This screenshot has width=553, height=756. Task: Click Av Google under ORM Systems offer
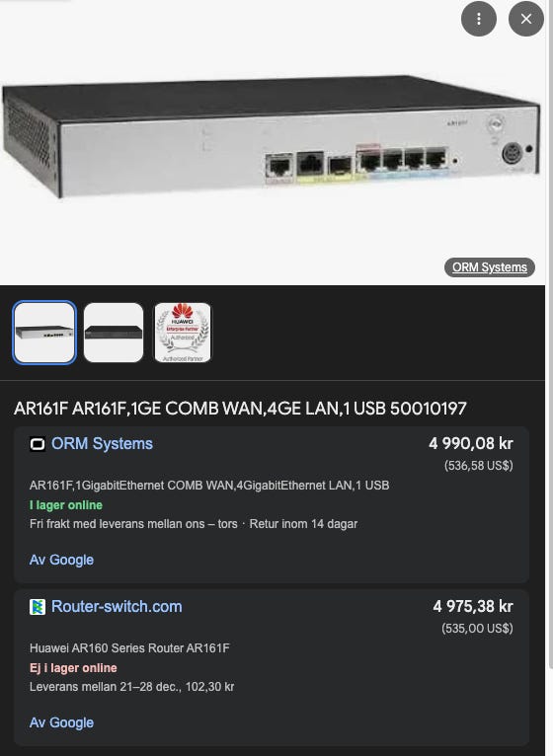61,560
